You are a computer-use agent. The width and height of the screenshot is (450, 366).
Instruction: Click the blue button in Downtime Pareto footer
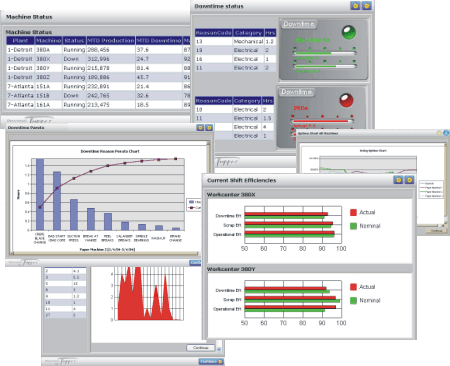(195, 263)
